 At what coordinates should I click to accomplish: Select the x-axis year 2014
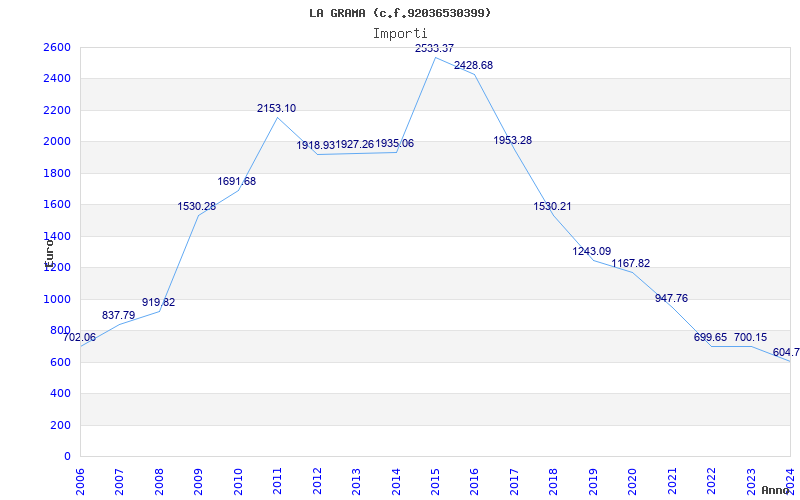point(396,481)
